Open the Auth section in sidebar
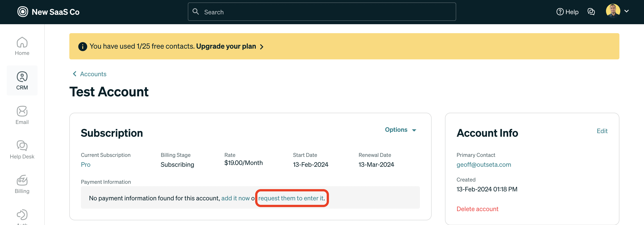 (22, 217)
